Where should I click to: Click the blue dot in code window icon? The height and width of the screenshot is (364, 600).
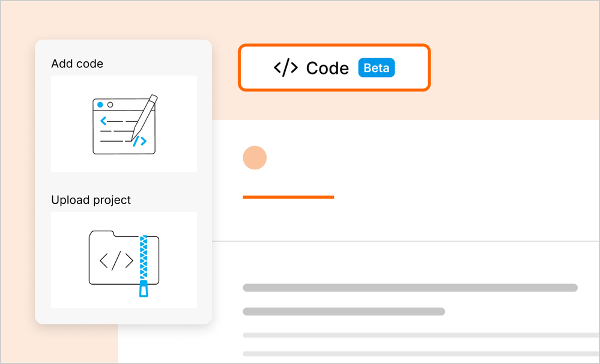[100, 105]
